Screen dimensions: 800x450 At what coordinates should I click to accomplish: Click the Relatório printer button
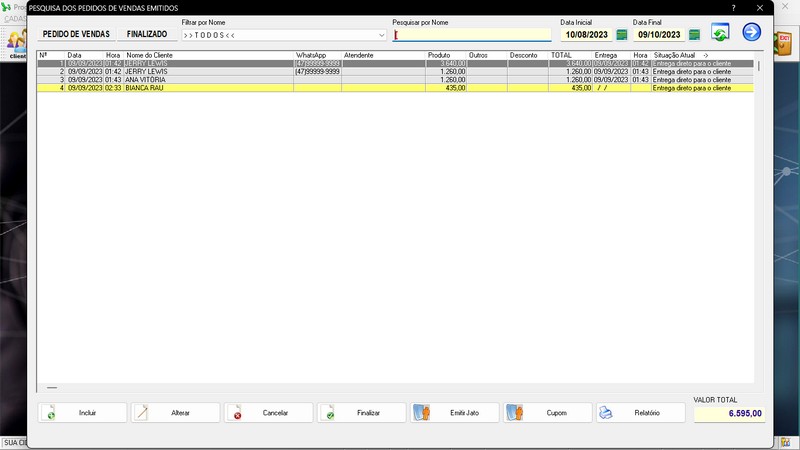(641, 413)
